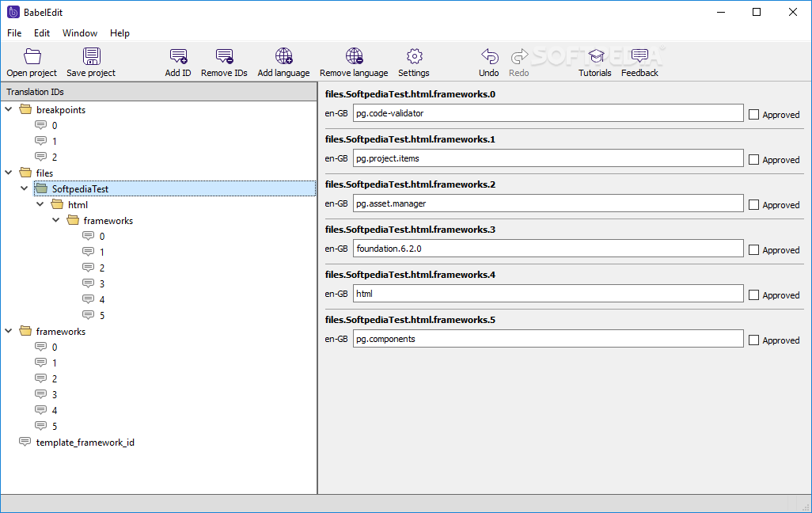Viewport: 812px width, 513px height.
Task: Click heading files.SoftpediaTest.html.frameworks.3
Action: coord(410,230)
